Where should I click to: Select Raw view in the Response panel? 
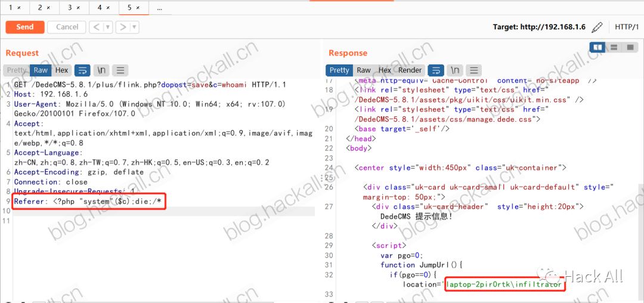pyautogui.click(x=364, y=70)
